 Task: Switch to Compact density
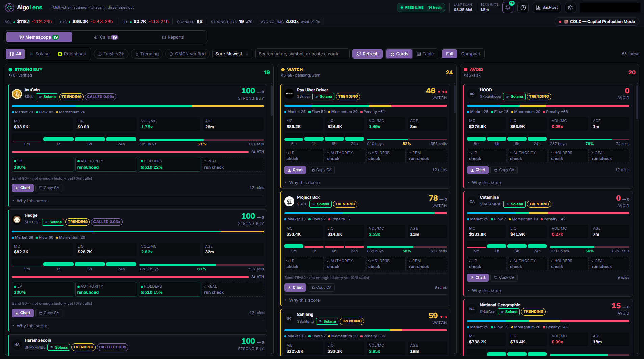click(x=471, y=54)
